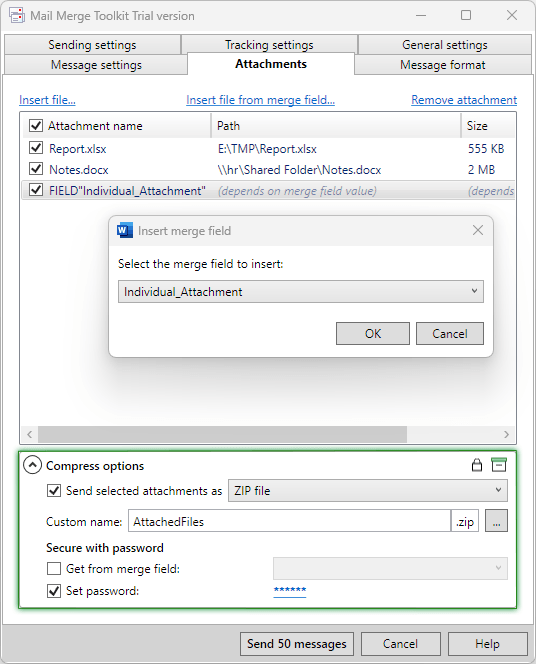The height and width of the screenshot is (664, 536).
Task: Open the ZIP file format dropdown
Action: point(367,490)
